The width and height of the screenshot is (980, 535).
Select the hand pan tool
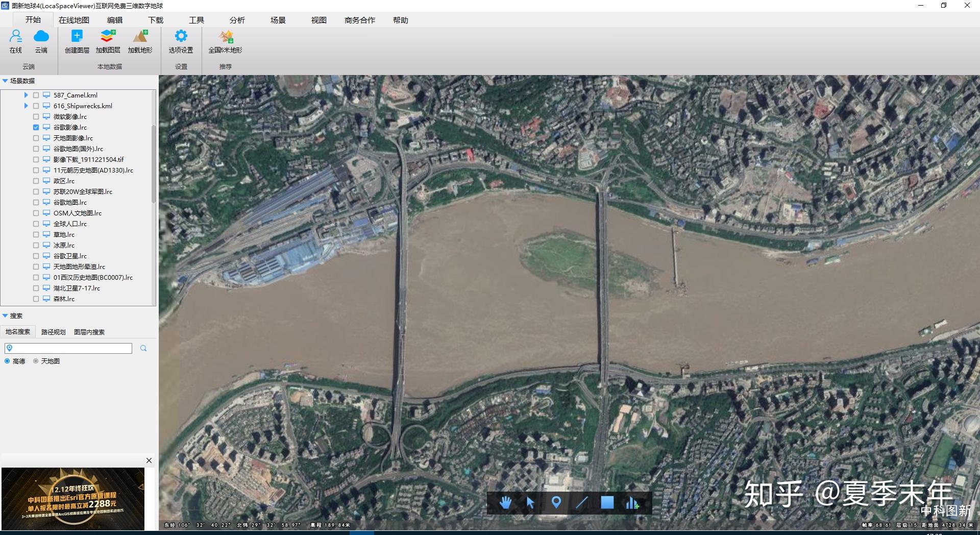click(505, 503)
